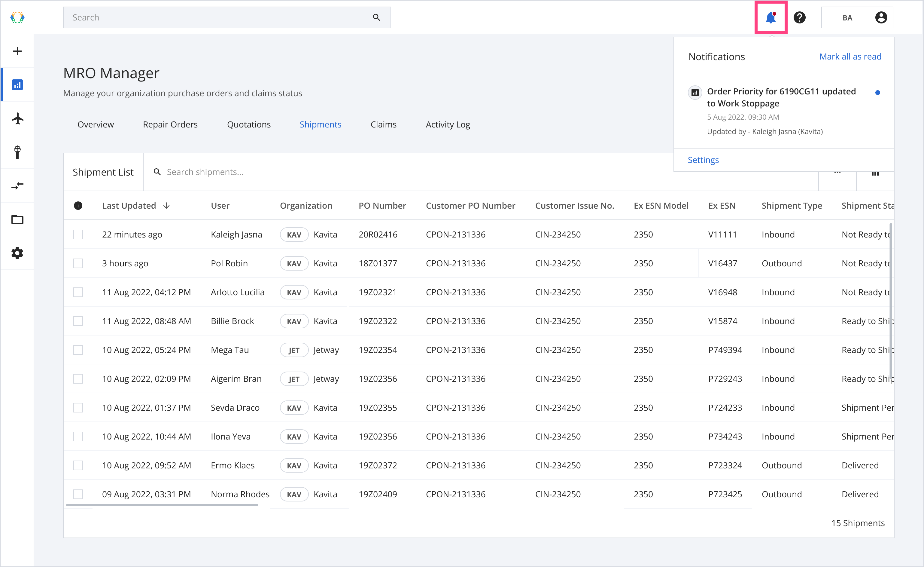Screen dimensions: 924x567
Task: Switch to the Shipments tab
Action: [320, 124]
